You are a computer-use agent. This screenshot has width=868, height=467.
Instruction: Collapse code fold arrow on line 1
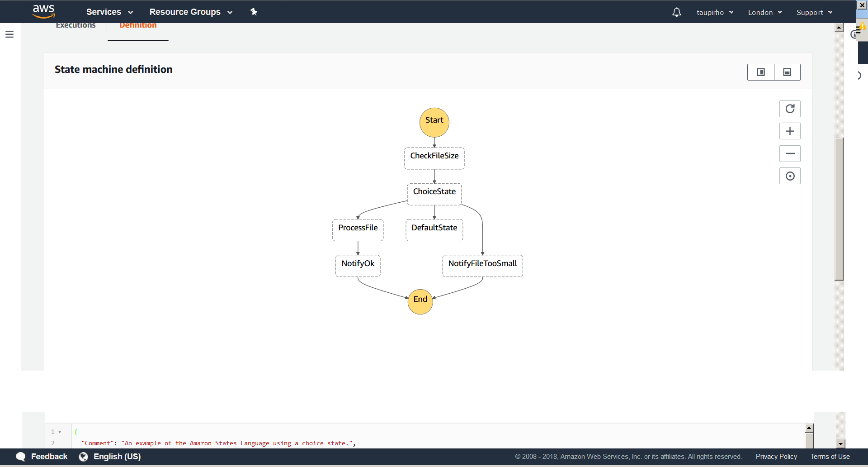[60, 432]
